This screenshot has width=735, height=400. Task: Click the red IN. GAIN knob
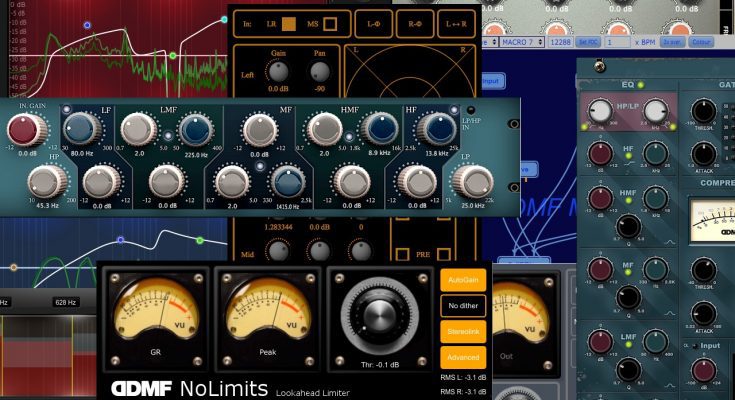point(26,130)
